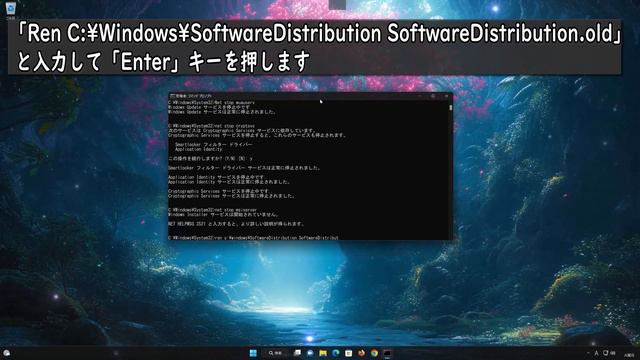
Task: Click the Command Prompt vertical scrollbar
Action: click(451, 169)
